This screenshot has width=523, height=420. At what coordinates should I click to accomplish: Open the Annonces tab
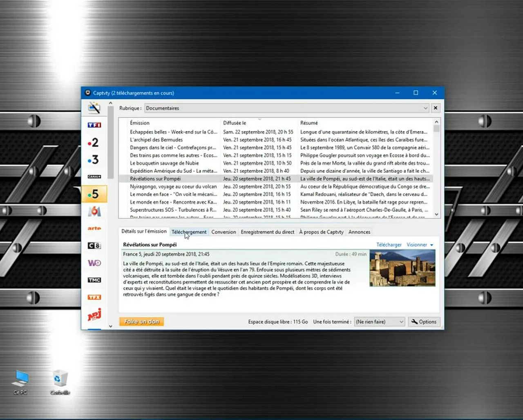[359, 232]
